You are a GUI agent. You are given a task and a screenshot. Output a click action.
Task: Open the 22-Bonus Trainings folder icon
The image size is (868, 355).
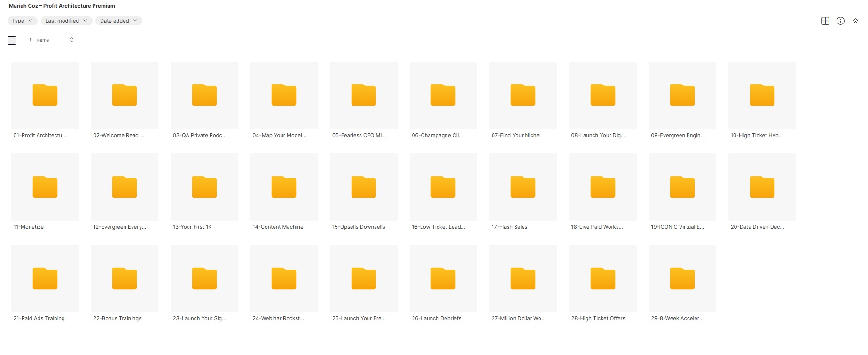coord(125,278)
